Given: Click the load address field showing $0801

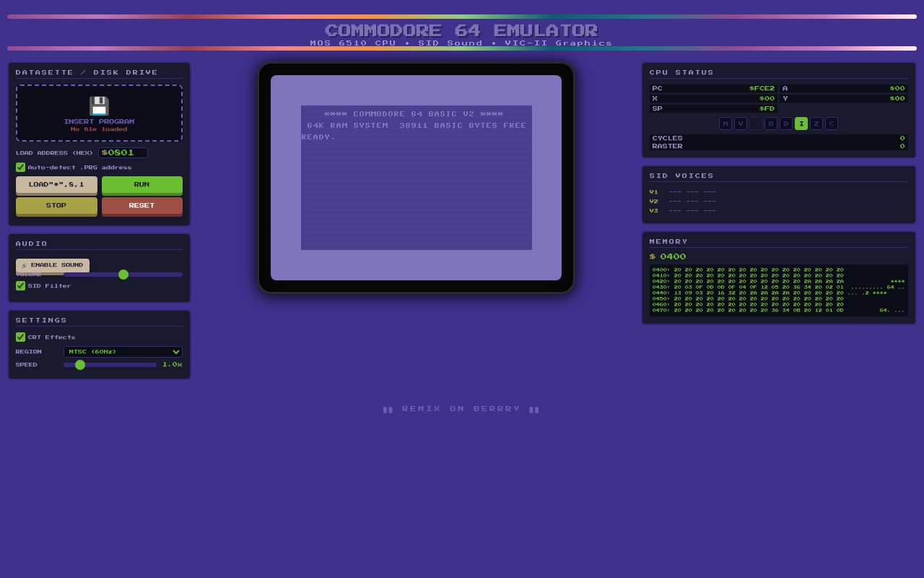Looking at the screenshot, I should pos(123,152).
